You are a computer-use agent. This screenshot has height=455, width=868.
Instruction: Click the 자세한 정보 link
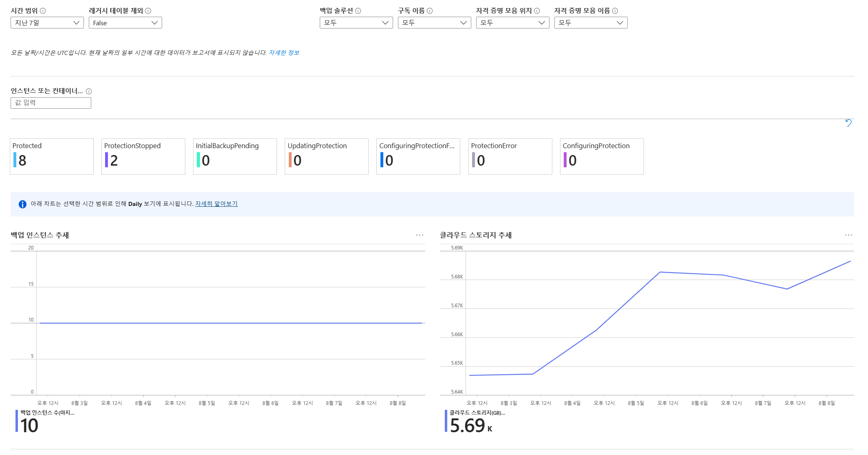pyautogui.click(x=284, y=53)
